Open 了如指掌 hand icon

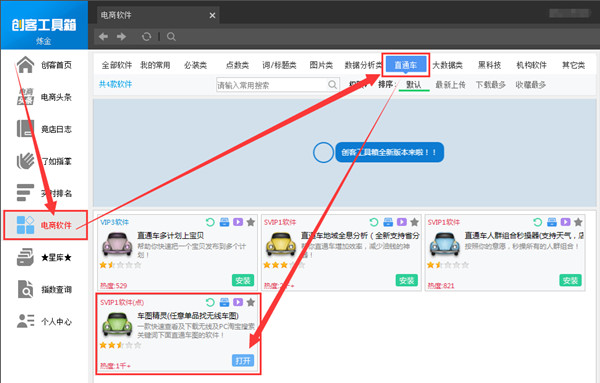click(x=25, y=161)
